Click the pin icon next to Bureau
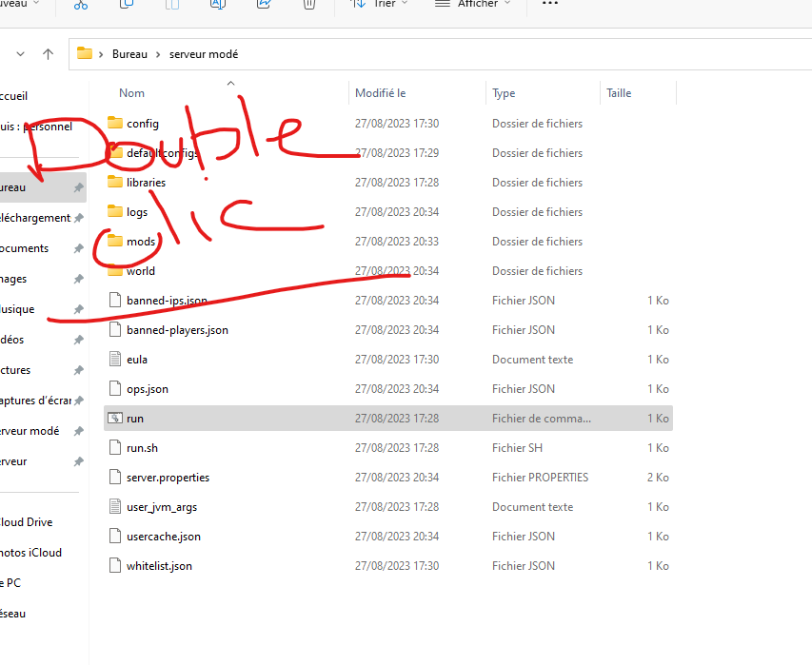 78,187
